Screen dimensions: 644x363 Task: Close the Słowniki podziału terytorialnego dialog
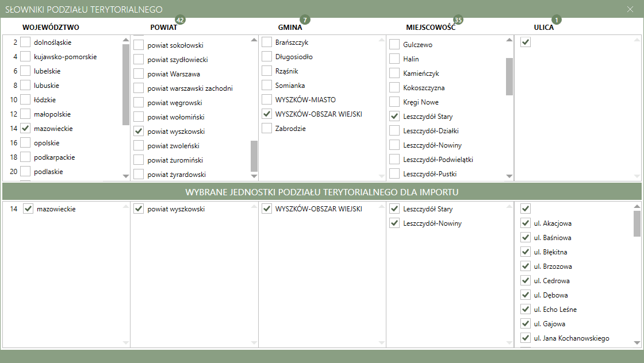(x=630, y=9)
